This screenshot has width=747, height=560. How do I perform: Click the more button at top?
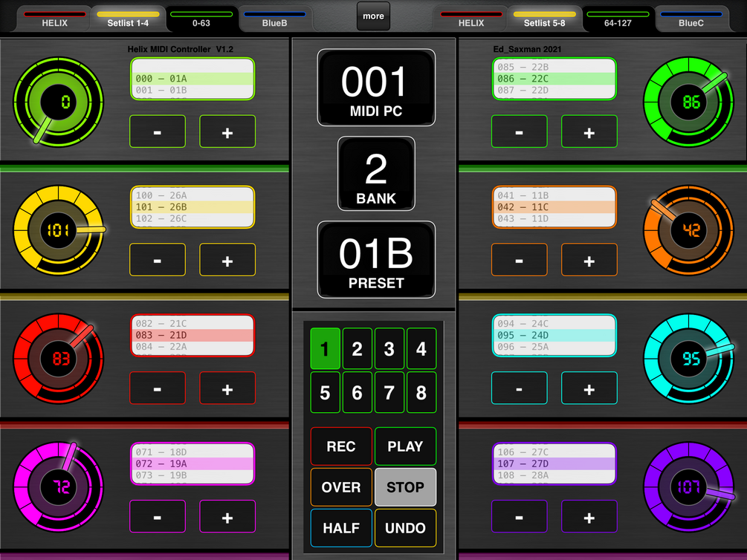(x=373, y=16)
